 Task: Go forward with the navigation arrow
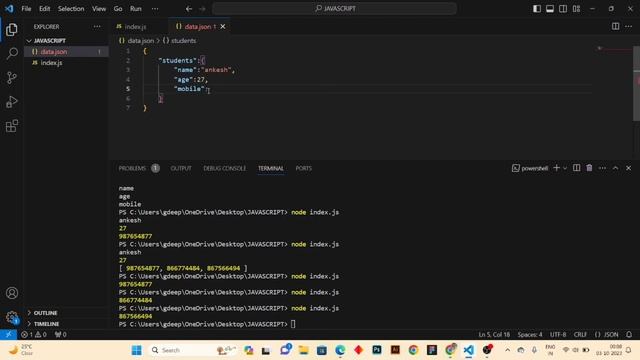202,9
